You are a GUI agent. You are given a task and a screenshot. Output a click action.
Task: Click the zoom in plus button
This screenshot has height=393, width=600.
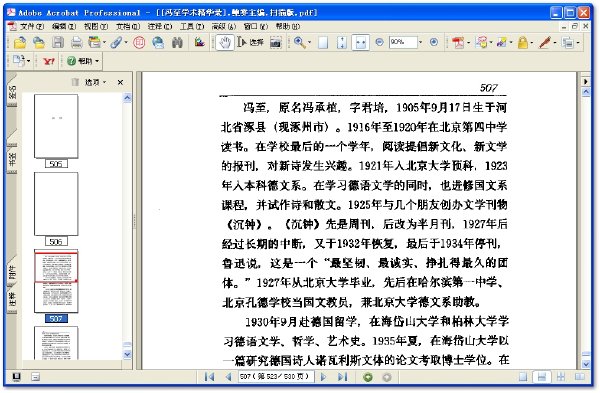(434, 42)
